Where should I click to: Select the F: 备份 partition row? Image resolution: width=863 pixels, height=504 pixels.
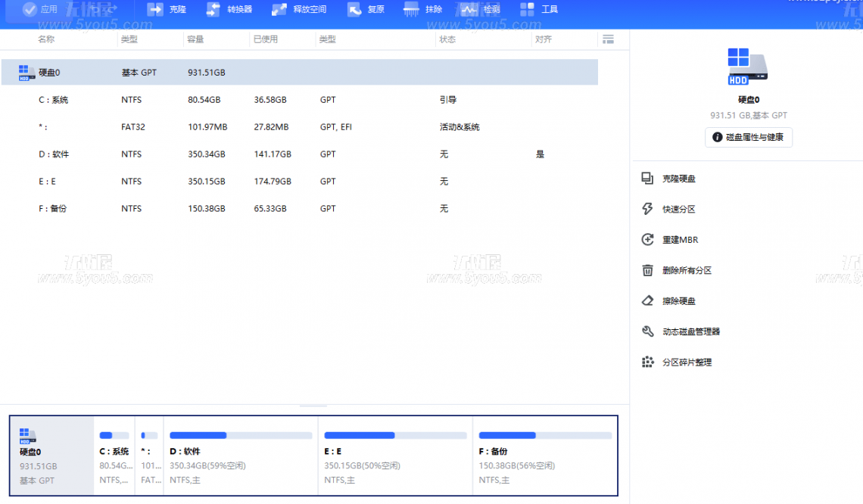[300, 209]
